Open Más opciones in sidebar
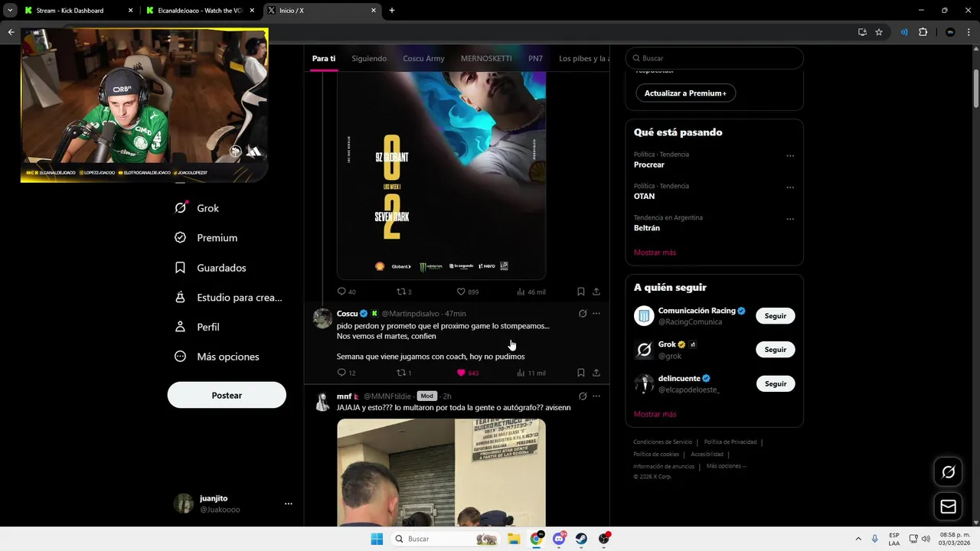The width and height of the screenshot is (980, 551). pyautogui.click(x=217, y=357)
